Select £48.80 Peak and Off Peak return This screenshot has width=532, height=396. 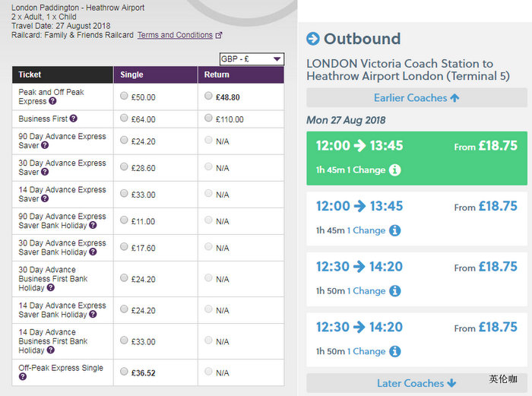tap(209, 97)
